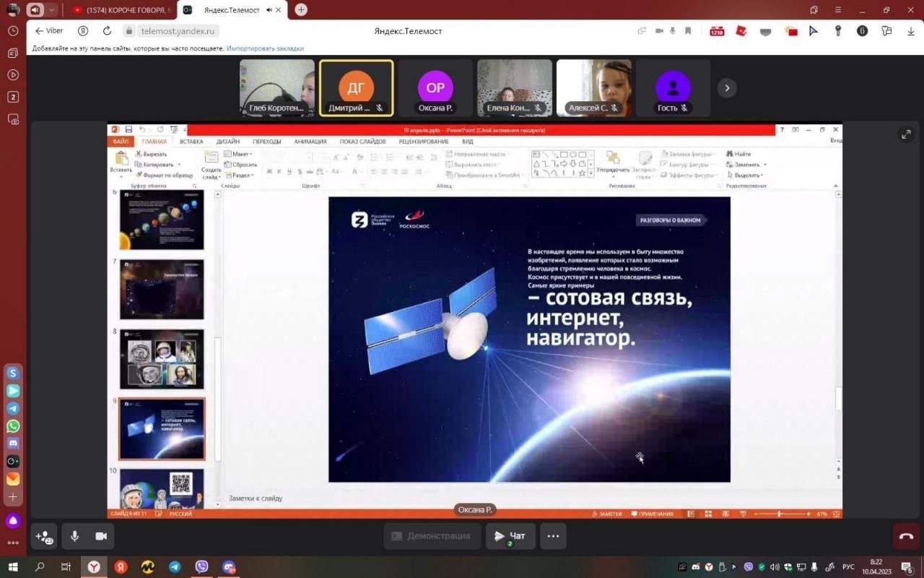924x578 pixels.
Task: Show next participants with arrow button
Action: [727, 88]
